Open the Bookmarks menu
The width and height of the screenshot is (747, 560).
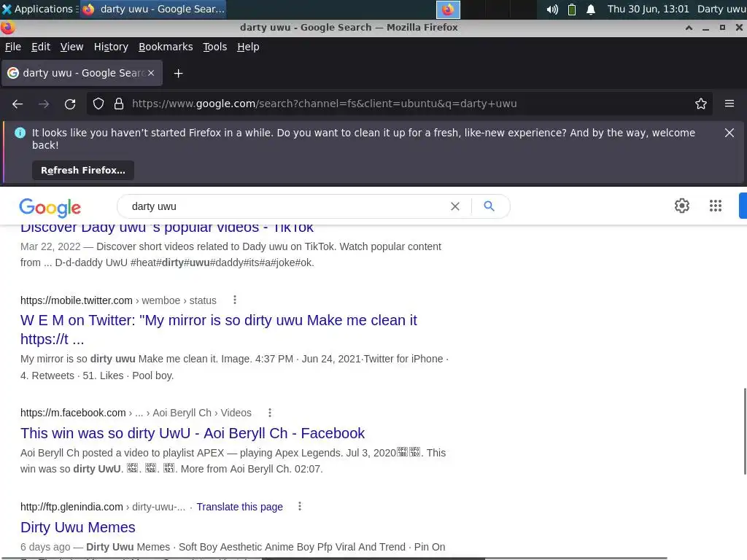click(x=166, y=47)
